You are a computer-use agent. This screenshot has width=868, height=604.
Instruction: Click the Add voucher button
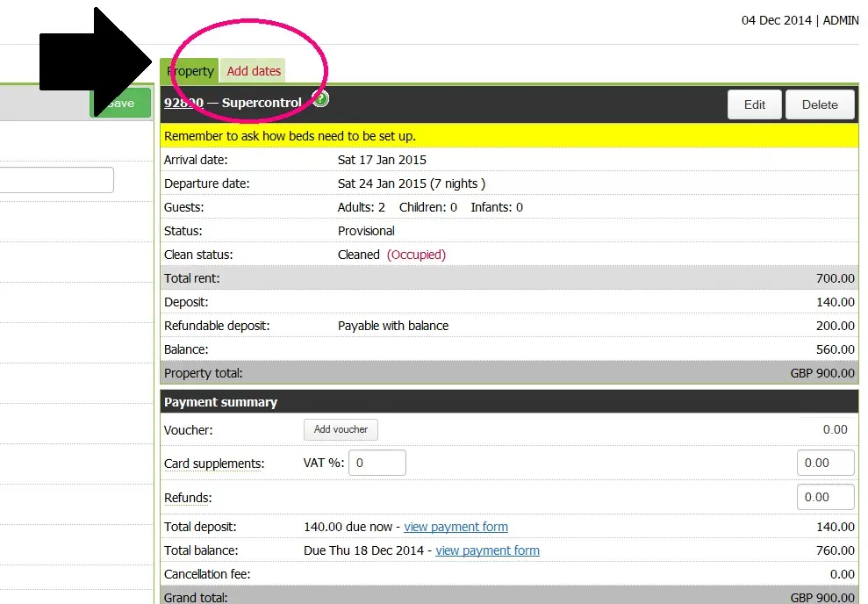tap(341, 429)
